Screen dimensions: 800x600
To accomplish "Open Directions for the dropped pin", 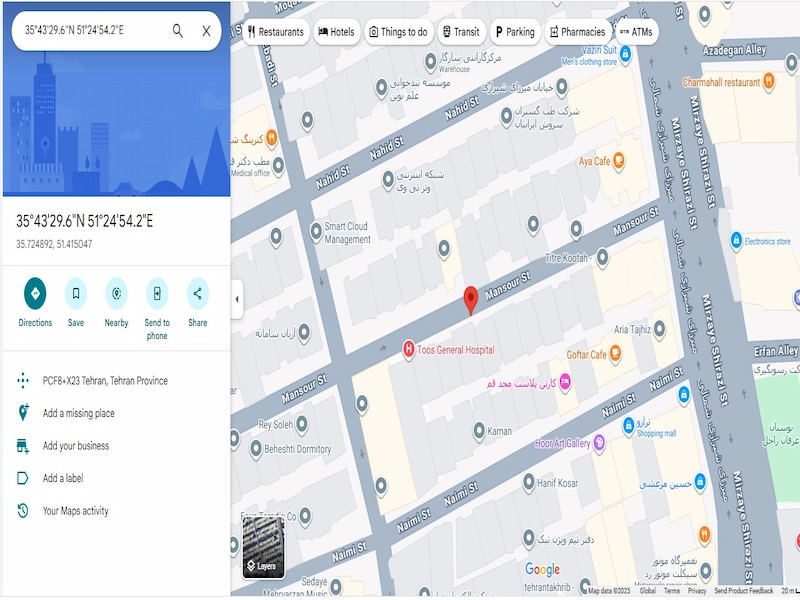I will tap(35, 293).
